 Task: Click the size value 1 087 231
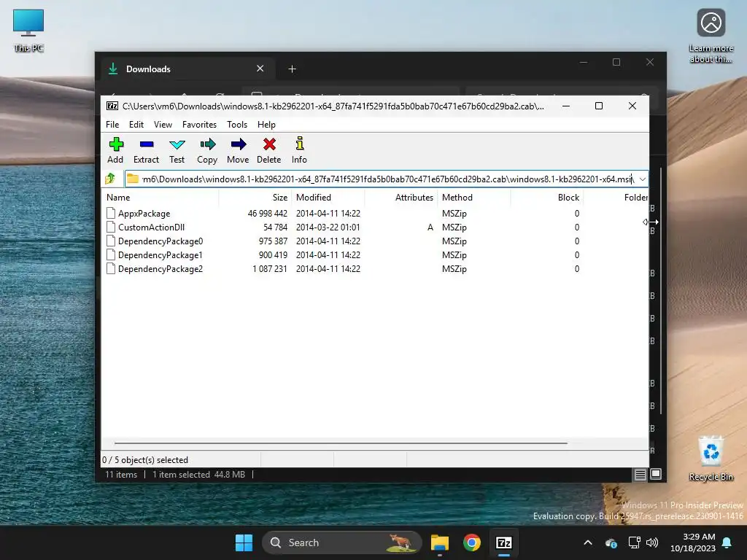pyautogui.click(x=270, y=268)
